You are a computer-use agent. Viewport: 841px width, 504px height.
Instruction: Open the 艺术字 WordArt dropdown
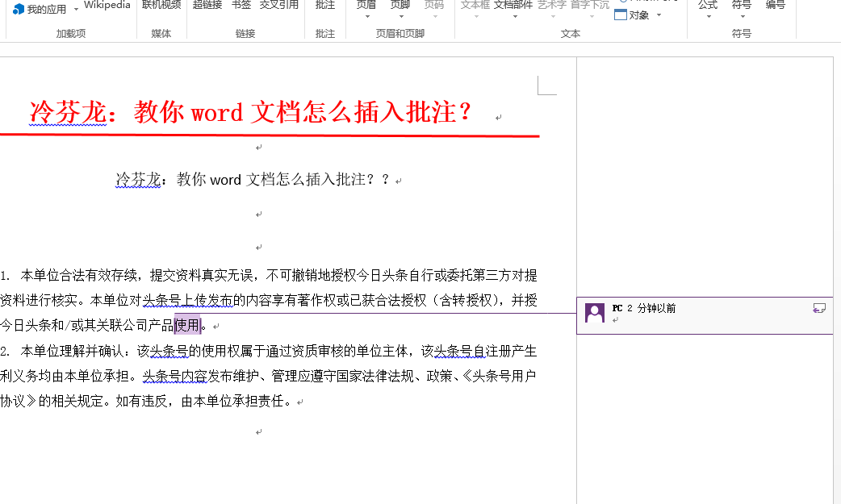point(552,10)
